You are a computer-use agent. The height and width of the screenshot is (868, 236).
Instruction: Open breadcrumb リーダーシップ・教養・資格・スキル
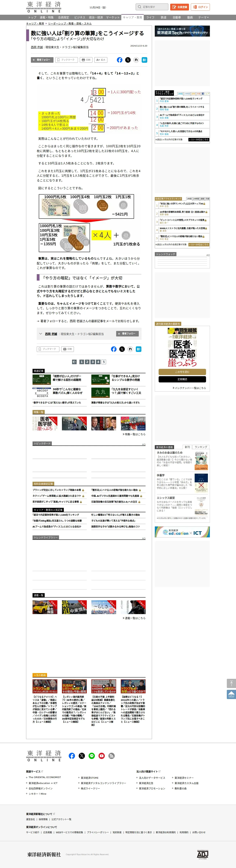[70, 24]
